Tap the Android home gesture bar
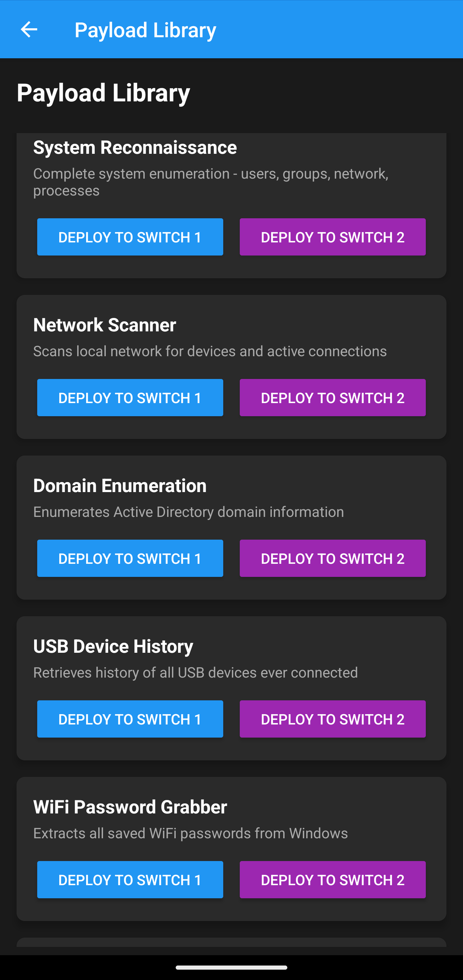 point(231,967)
